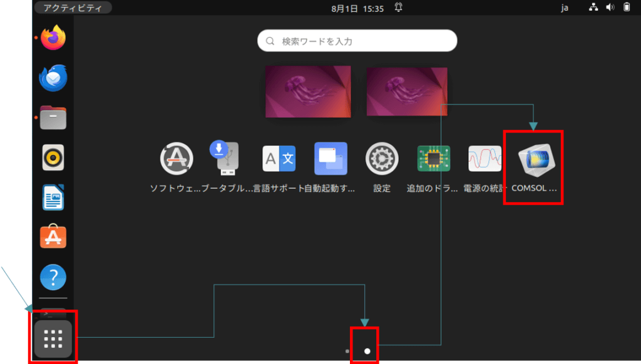Click the Show Applications grid button
The width and height of the screenshot is (641, 364).
tap(53, 338)
